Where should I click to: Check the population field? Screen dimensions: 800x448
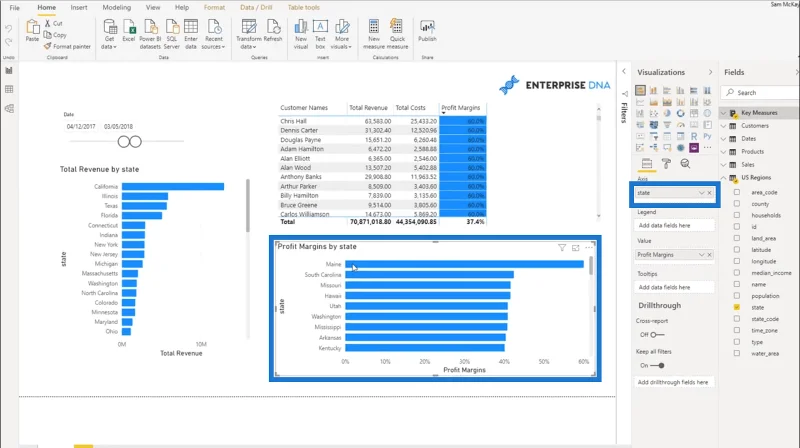coord(737,296)
